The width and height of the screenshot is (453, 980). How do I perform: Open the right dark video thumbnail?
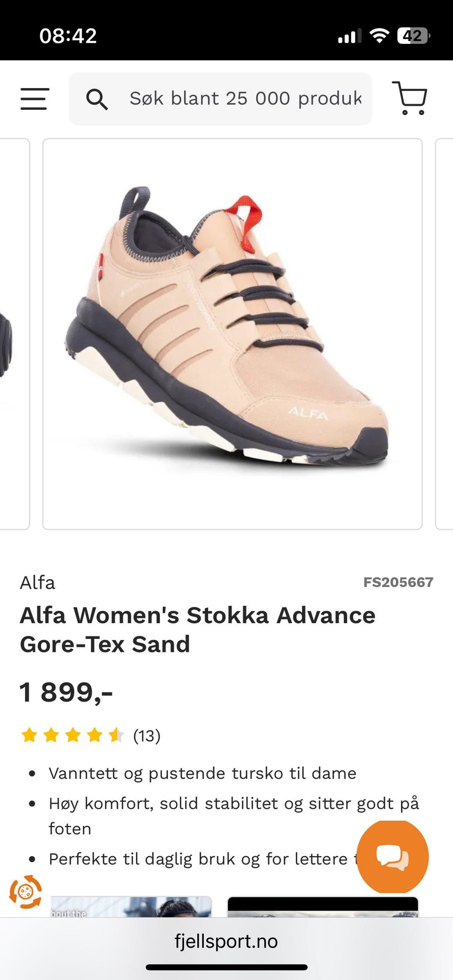pyautogui.click(x=323, y=906)
